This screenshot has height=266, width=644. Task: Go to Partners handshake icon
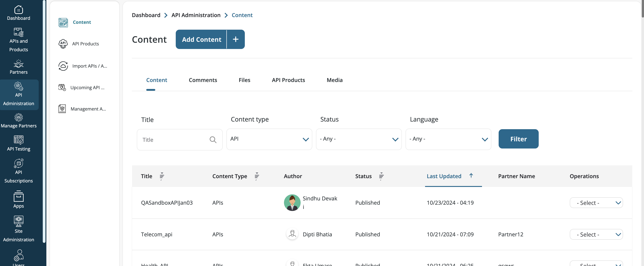click(18, 64)
